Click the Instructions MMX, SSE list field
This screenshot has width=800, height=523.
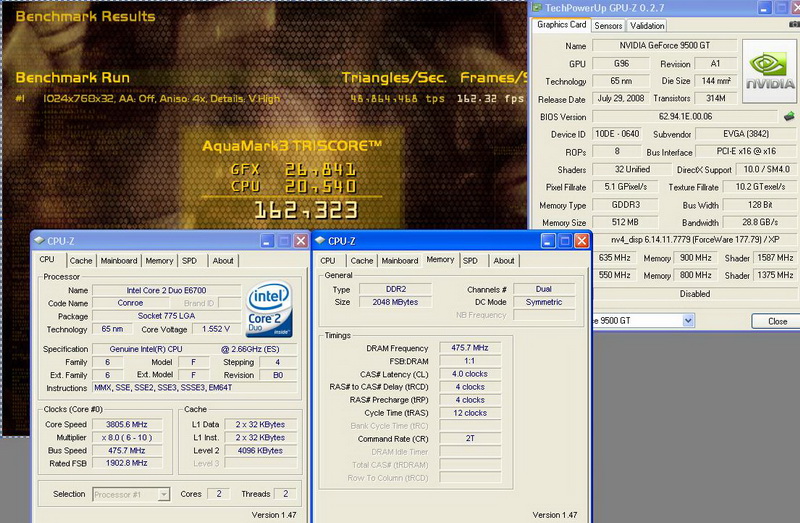(x=195, y=388)
